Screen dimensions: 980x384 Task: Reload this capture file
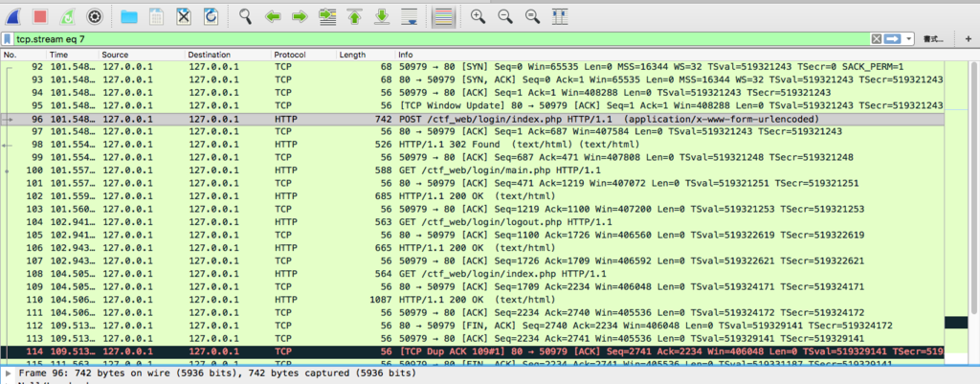pyautogui.click(x=212, y=16)
